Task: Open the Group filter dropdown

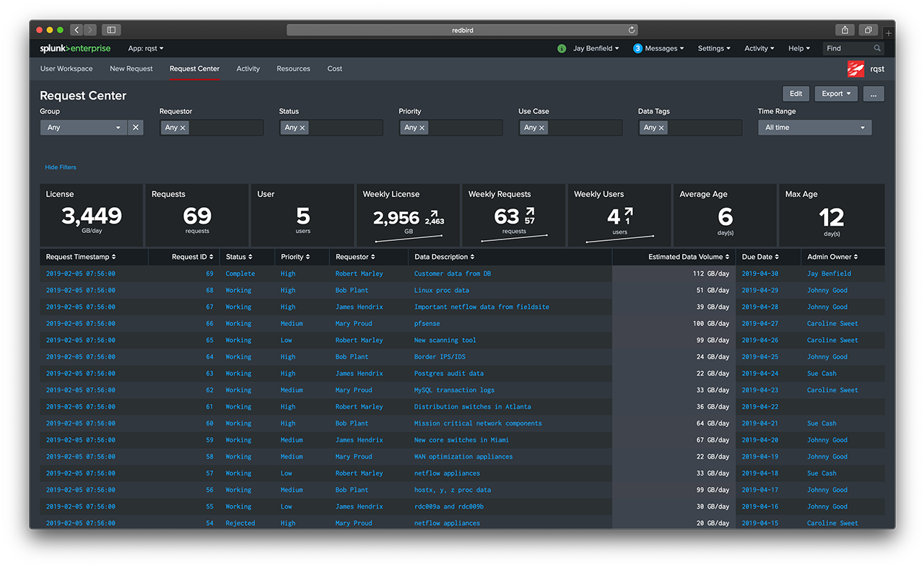Action: tap(84, 128)
